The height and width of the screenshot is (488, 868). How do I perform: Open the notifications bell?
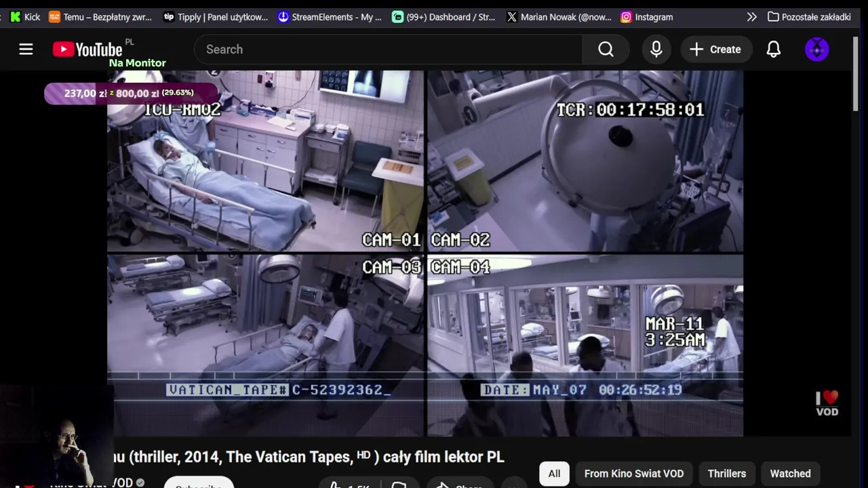click(774, 49)
